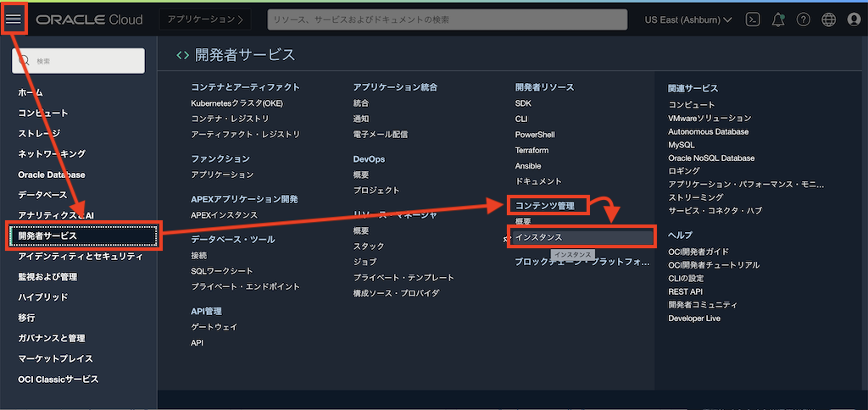868x410 pixels.
Task: Open Kubernetesクラスタ(OKE) link
Action: [x=237, y=102]
